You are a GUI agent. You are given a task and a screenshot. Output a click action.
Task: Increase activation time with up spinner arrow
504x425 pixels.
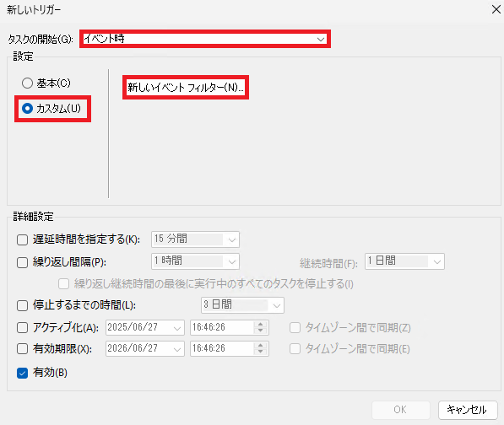pyautogui.click(x=261, y=324)
